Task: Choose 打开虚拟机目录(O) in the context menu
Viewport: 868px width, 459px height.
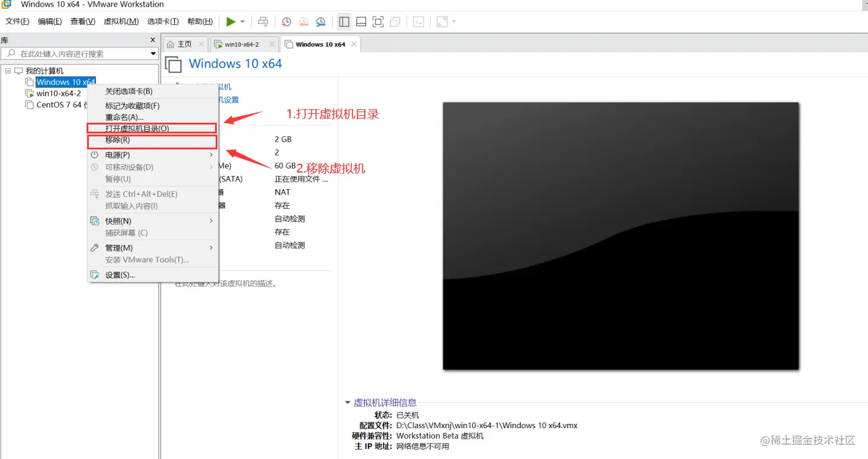Action: tap(153, 128)
